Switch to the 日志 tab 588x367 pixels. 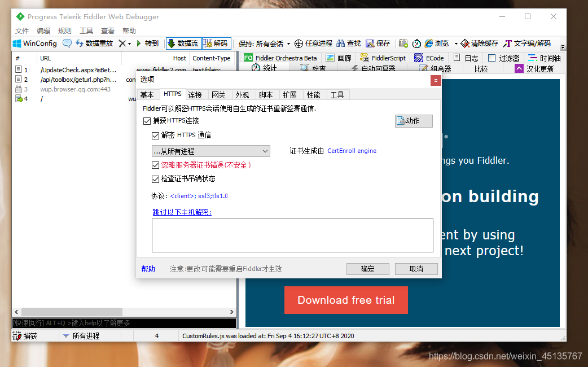[466, 58]
